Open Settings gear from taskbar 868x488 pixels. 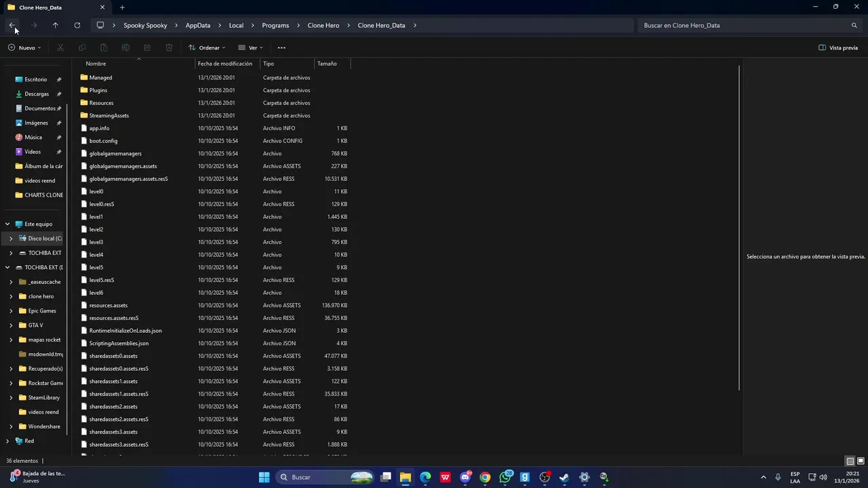[584, 477]
